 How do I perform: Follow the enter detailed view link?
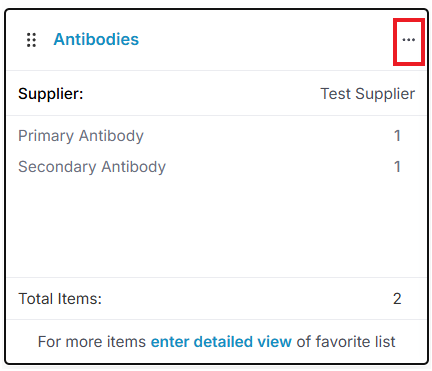coord(221,342)
